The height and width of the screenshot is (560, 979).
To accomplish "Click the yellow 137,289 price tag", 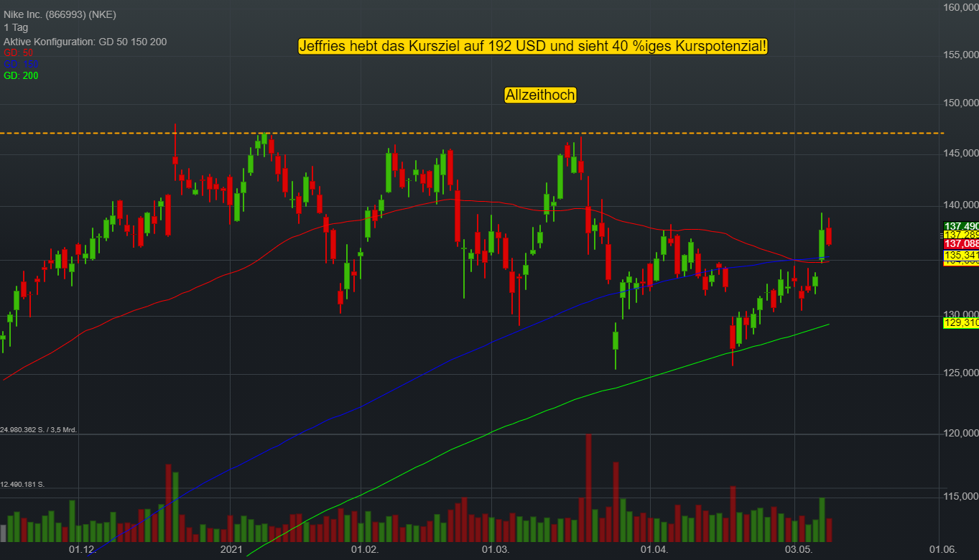I will click(x=961, y=235).
